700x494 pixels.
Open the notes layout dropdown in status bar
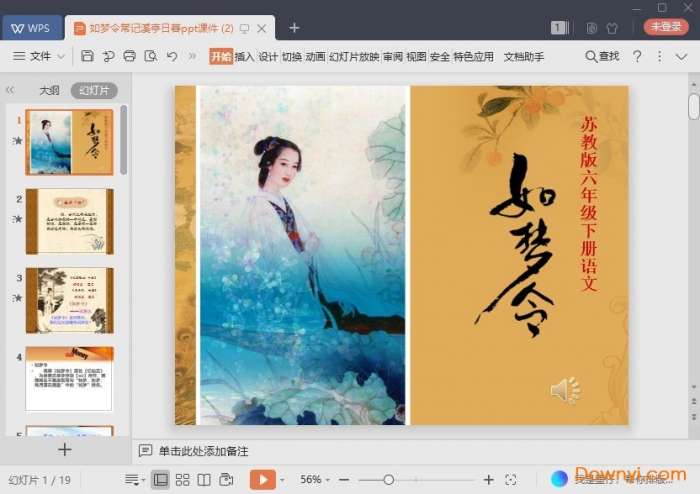coord(135,480)
